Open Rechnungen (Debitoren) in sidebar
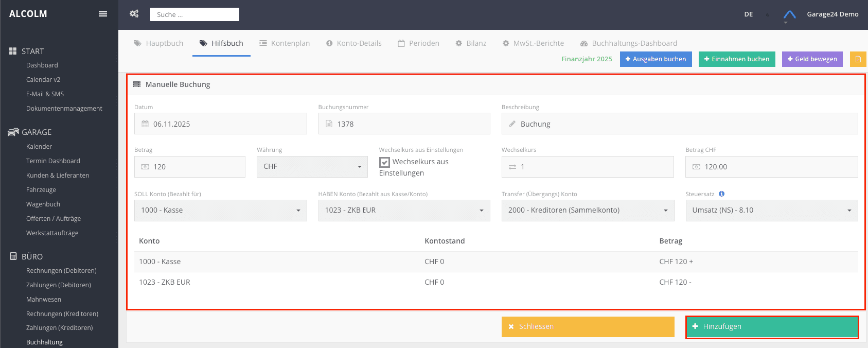The image size is (868, 348). 61,271
